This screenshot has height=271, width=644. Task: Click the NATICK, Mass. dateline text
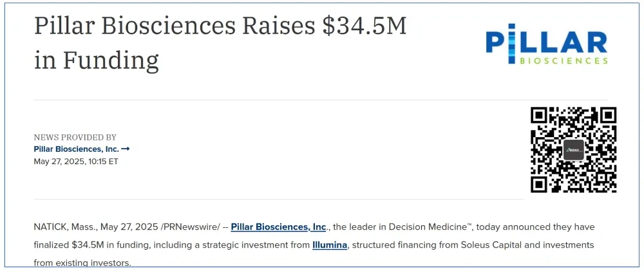coord(65,227)
